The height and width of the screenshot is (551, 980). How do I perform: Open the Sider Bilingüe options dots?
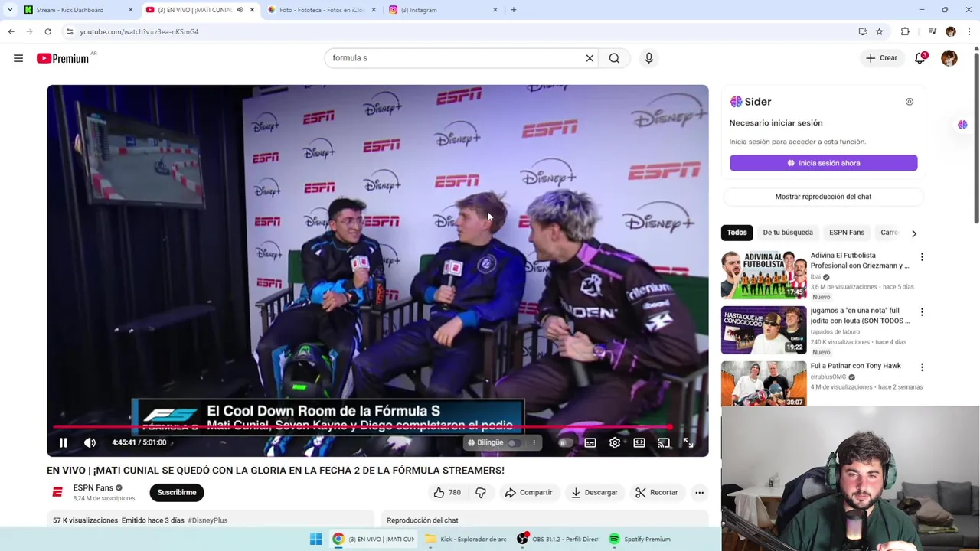click(534, 442)
